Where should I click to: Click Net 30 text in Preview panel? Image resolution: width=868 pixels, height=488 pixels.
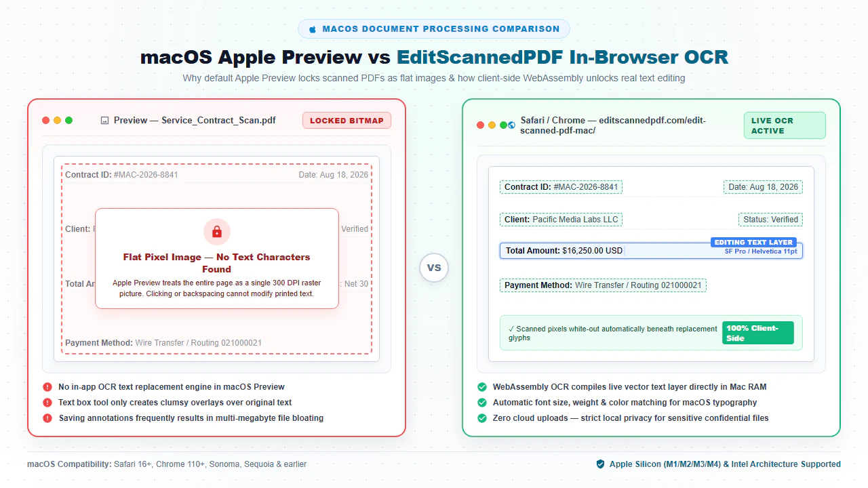coord(356,284)
